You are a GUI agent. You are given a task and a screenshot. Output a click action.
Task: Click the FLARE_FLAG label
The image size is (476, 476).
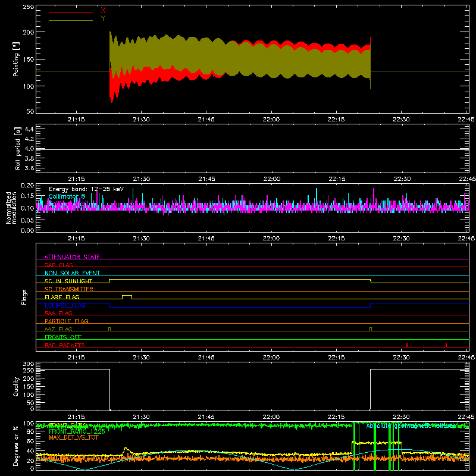[x=62, y=297]
